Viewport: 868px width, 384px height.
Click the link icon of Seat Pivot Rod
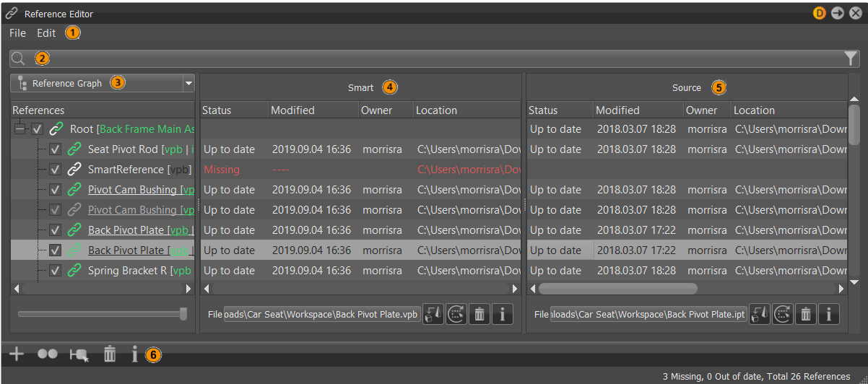(x=74, y=149)
